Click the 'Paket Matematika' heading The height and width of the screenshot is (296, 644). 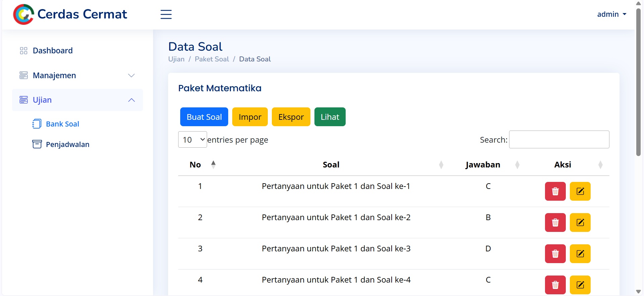(220, 88)
